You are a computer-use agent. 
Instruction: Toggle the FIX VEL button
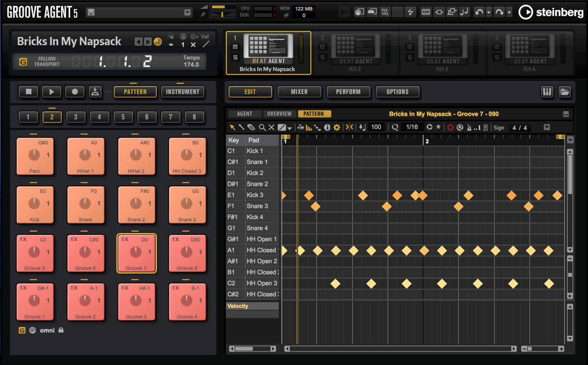pyautogui.click(x=385, y=12)
